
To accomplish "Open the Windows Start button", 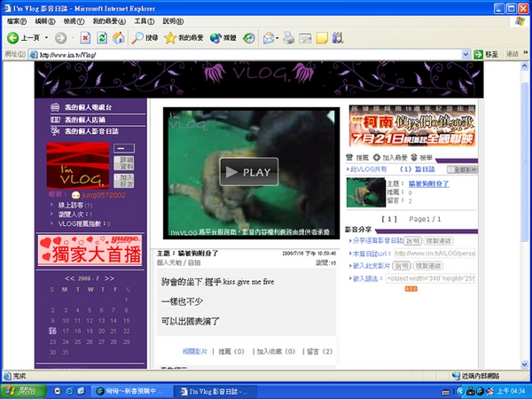I will (23, 391).
